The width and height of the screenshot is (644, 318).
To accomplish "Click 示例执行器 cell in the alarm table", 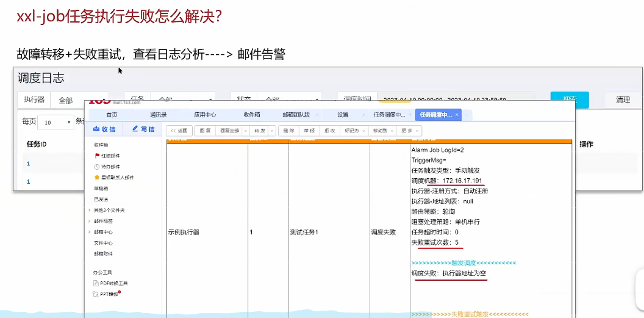I will (x=184, y=232).
